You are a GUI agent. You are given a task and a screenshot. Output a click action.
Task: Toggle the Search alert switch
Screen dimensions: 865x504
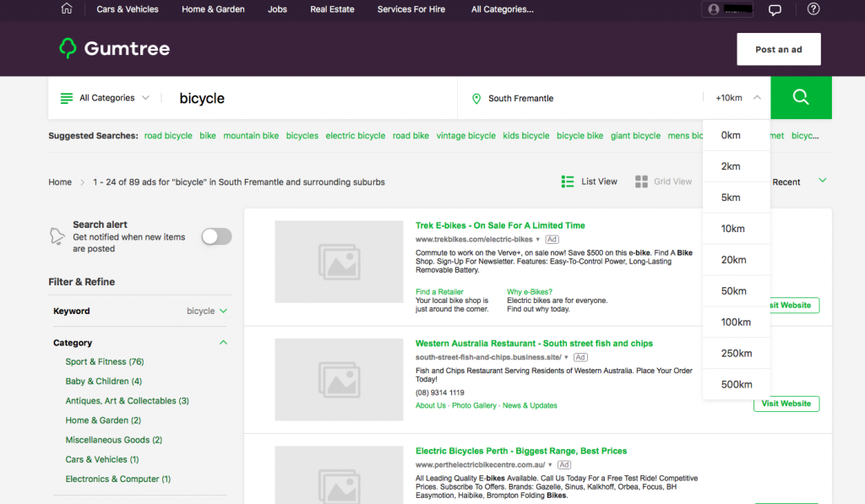coord(216,236)
